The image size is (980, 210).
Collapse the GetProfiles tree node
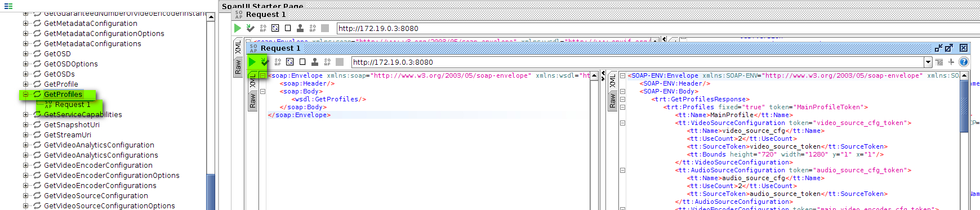point(25,95)
